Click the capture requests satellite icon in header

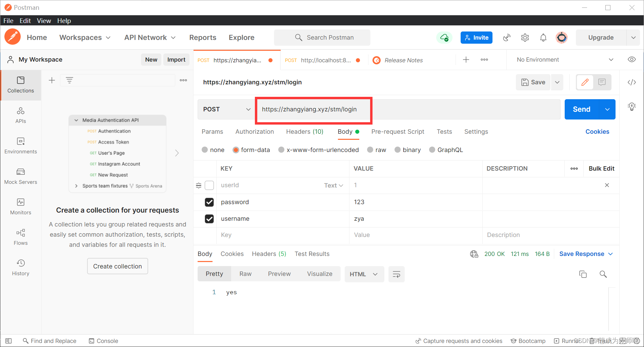(507, 38)
